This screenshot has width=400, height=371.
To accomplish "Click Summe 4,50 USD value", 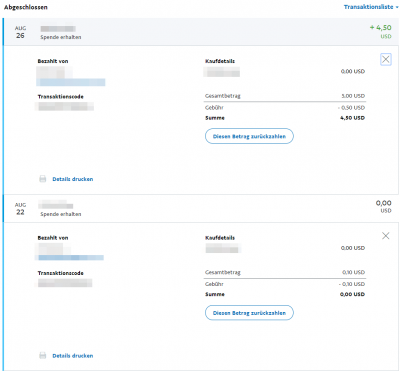I will [x=352, y=118].
